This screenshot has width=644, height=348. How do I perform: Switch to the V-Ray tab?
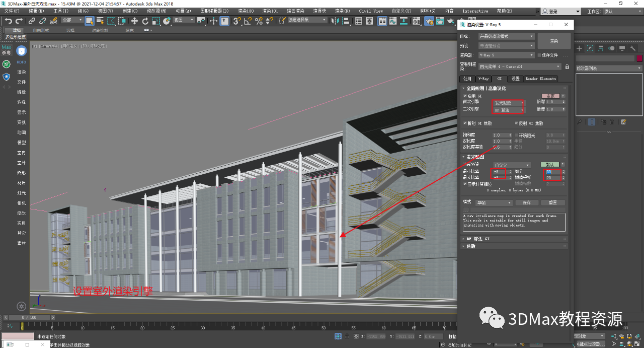(484, 79)
